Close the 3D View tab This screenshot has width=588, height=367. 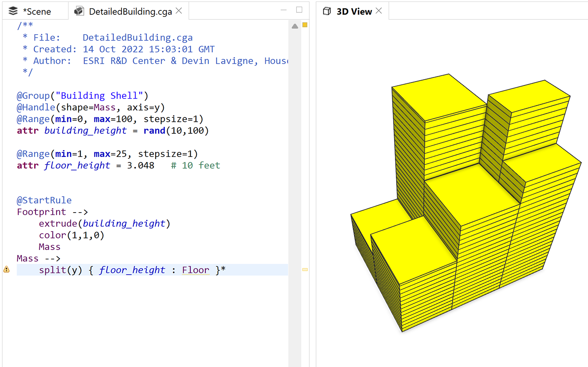pyautogui.click(x=379, y=11)
